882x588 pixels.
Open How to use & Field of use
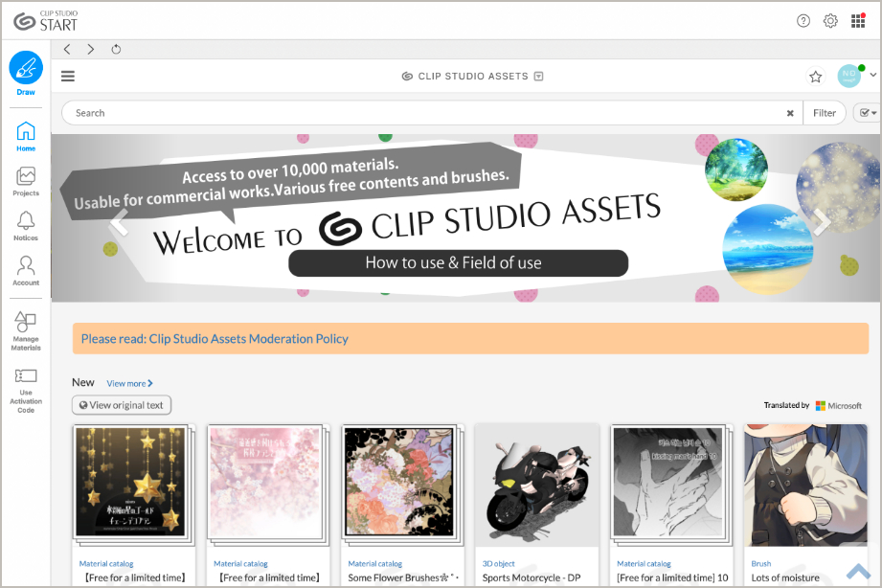point(458,262)
